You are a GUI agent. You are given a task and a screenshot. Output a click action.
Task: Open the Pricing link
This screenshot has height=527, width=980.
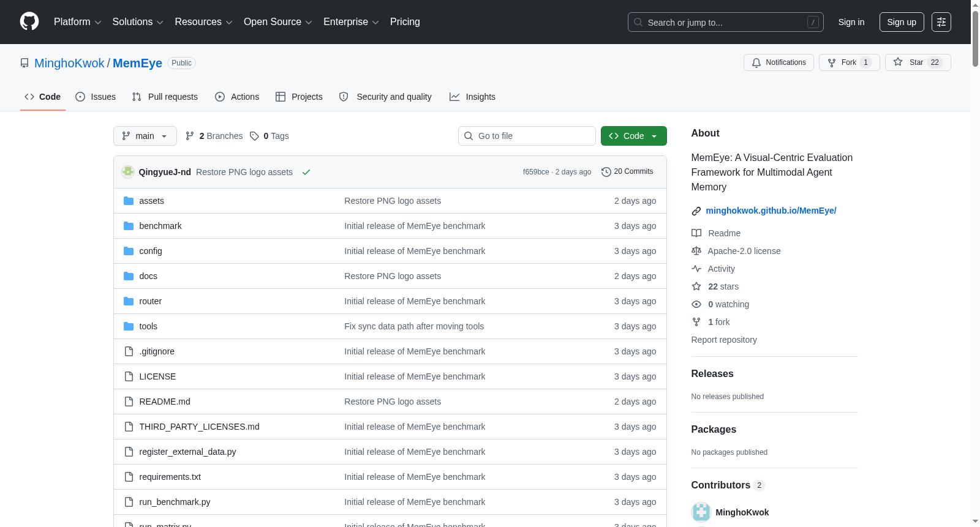405,22
